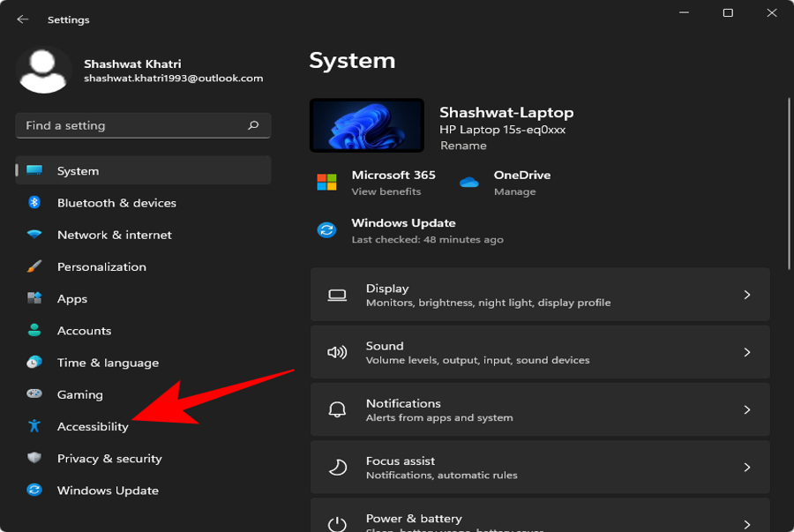
Task: Click the Accounts person icon
Action: [x=34, y=330]
